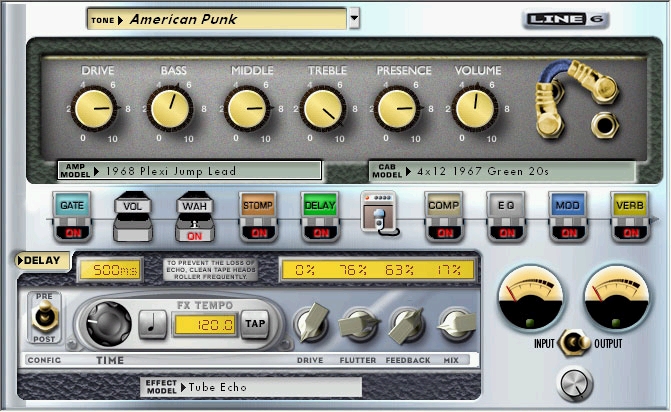The image size is (671, 412).
Task: Click the delay FEEDBACK knob
Action: click(x=407, y=325)
